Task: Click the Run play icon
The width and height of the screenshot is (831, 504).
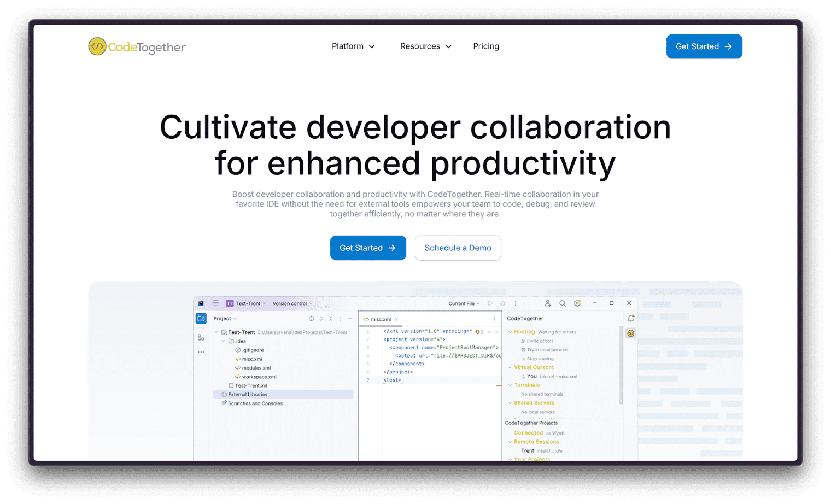Action: (x=490, y=303)
